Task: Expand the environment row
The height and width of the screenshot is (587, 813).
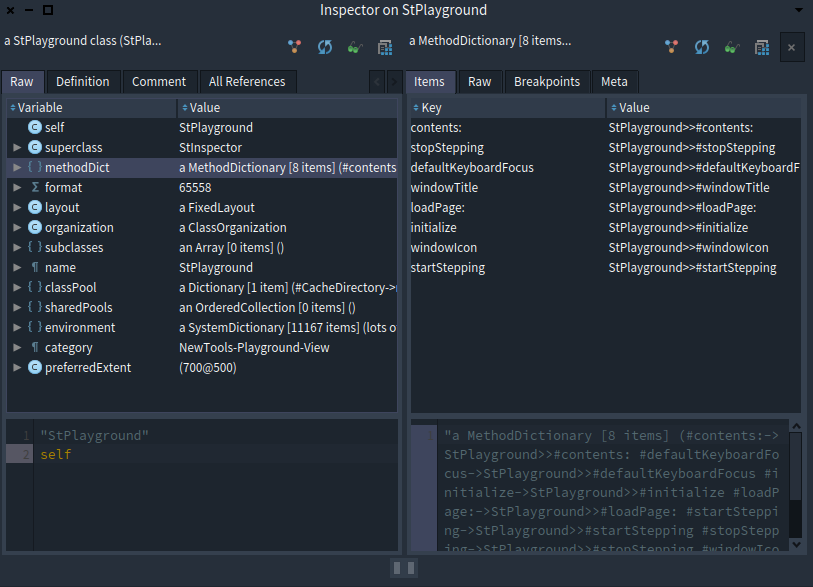Action: [x=17, y=327]
